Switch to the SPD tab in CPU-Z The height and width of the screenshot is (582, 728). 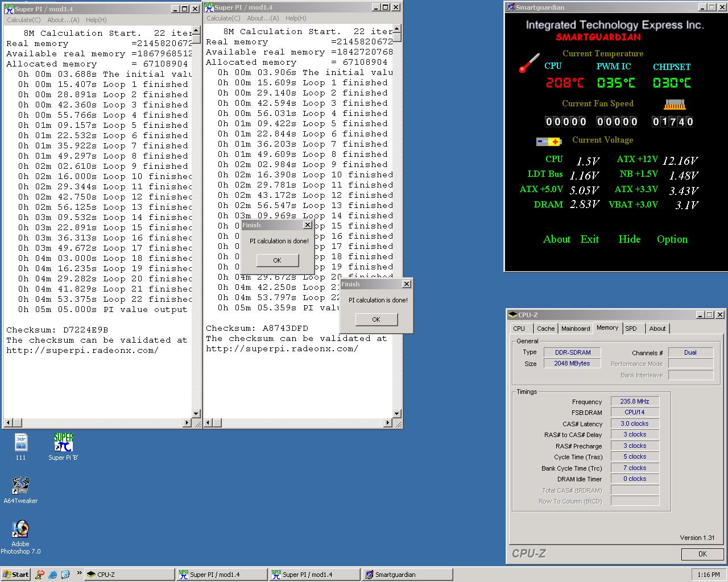click(631, 329)
